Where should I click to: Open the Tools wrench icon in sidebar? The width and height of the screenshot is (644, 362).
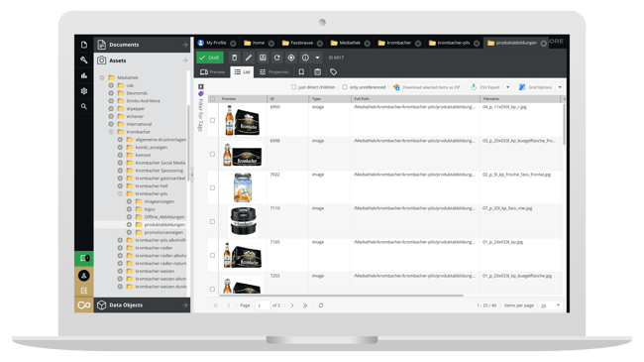[84, 60]
